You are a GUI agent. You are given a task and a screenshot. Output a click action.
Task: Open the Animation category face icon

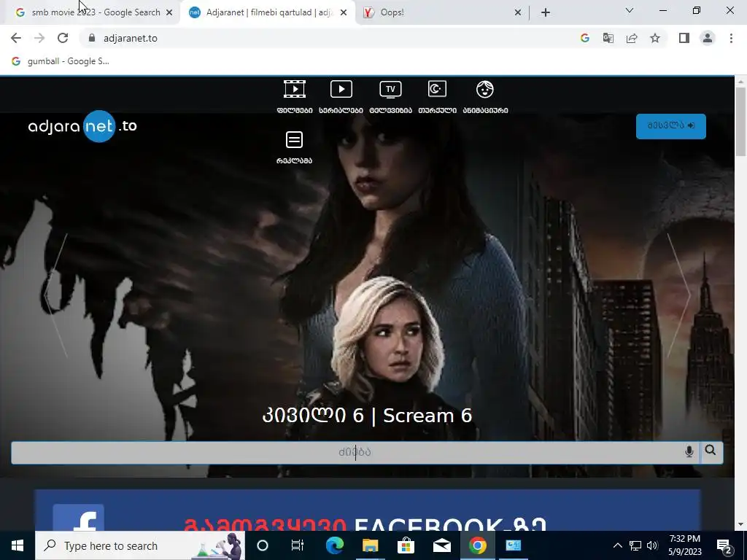point(485,90)
